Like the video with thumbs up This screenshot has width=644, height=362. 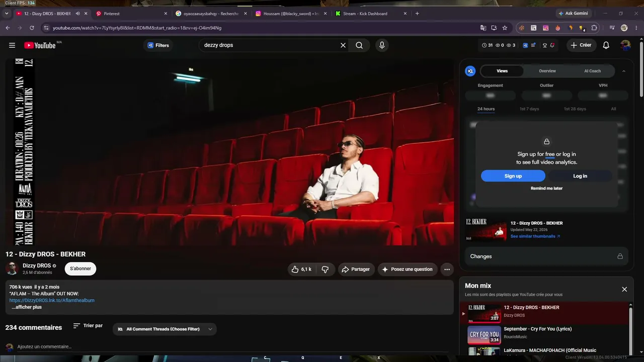pos(301,269)
